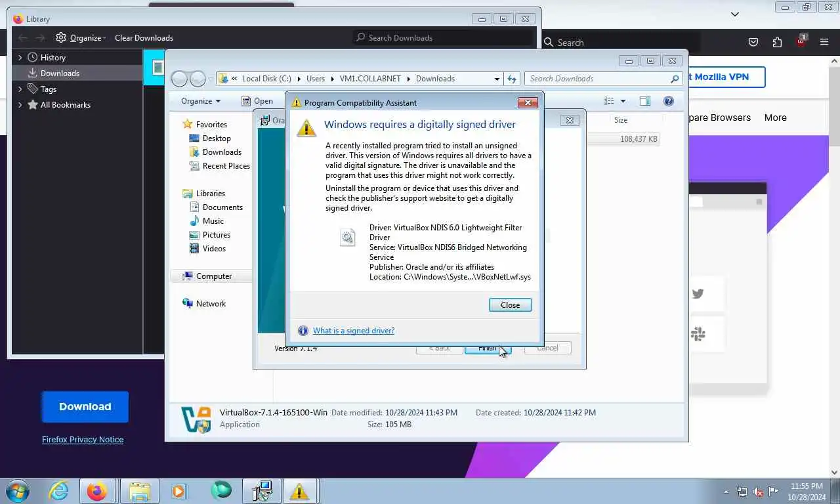840x504 pixels.
Task: Open Internet Explorer from taskbar
Action: click(x=59, y=491)
